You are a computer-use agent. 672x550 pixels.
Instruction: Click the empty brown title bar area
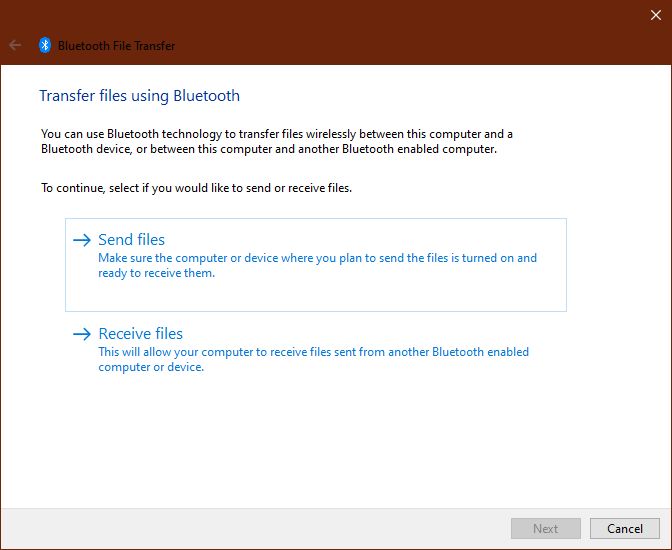tap(400, 30)
